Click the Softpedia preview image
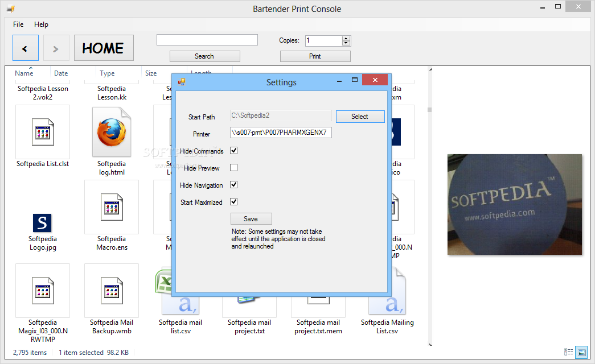Viewport: 595px width, 364px height. tap(515, 204)
